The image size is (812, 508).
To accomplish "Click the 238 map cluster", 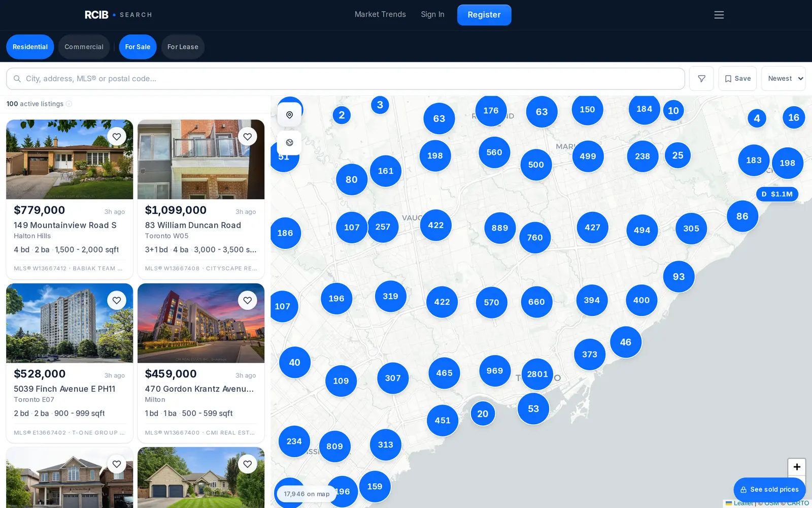I will pyautogui.click(x=642, y=156).
